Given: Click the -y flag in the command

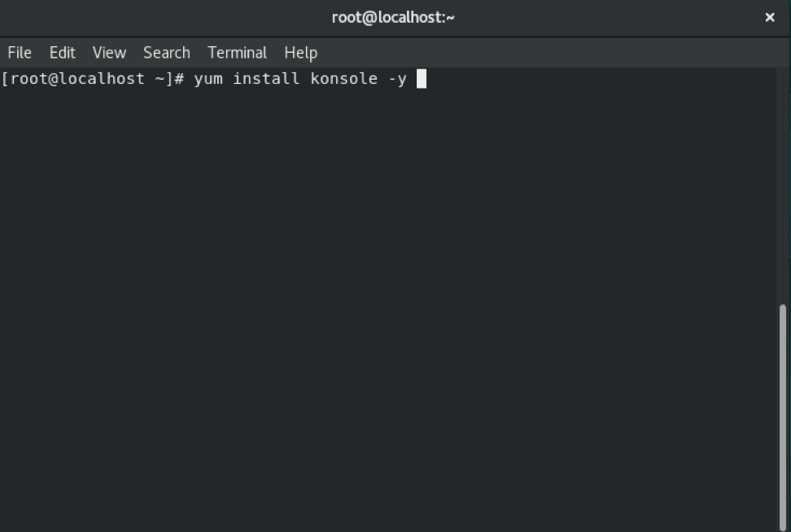Looking at the screenshot, I should [396, 79].
